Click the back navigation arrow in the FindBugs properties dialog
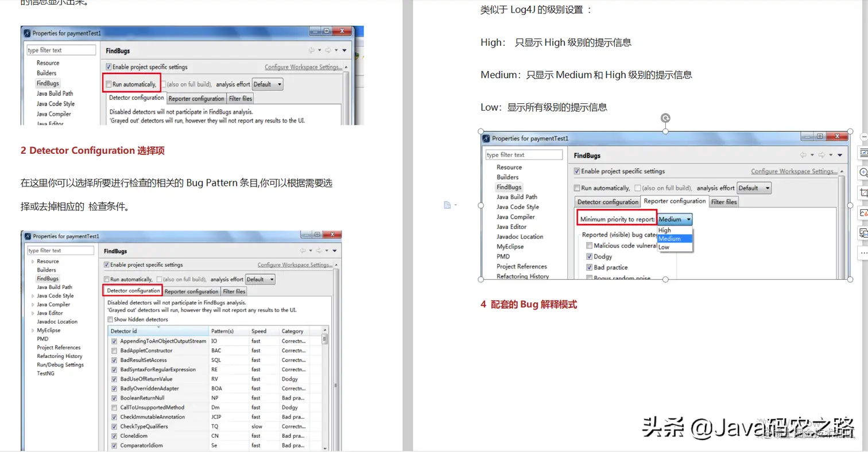The image size is (868, 452). (803, 154)
